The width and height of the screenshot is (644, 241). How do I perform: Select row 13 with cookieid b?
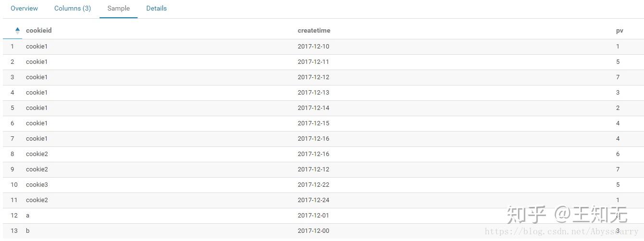(x=27, y=231)
